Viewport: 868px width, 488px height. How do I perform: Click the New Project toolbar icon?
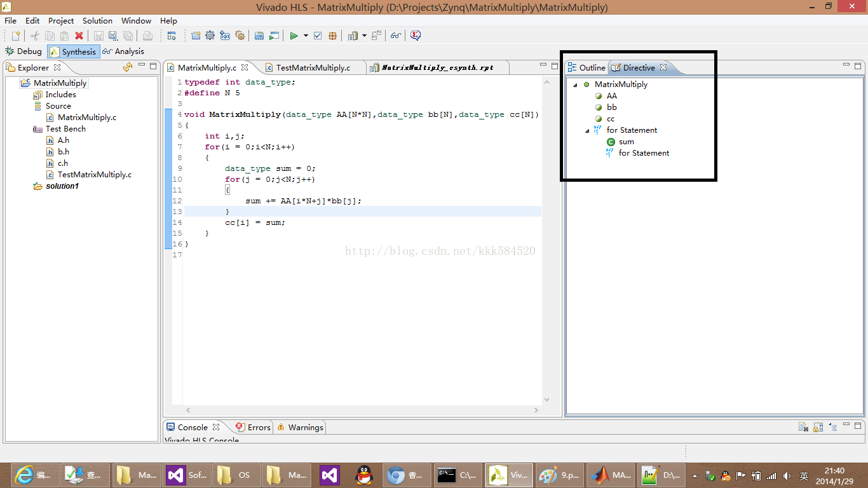pyautogui.click(x=196, y=36)
